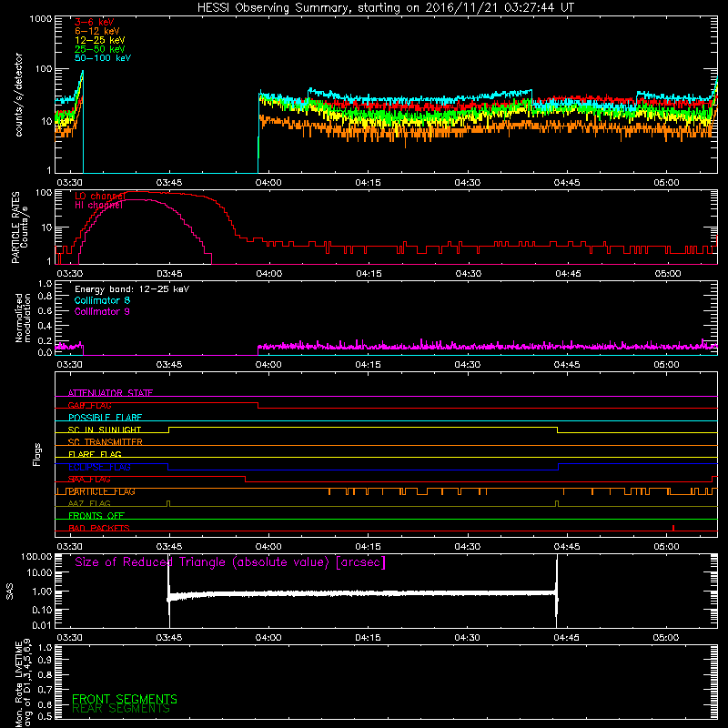The image size is (728, 728).
Task: Click the ECLIPSE_FLAG label
Action: pos(99,467)
